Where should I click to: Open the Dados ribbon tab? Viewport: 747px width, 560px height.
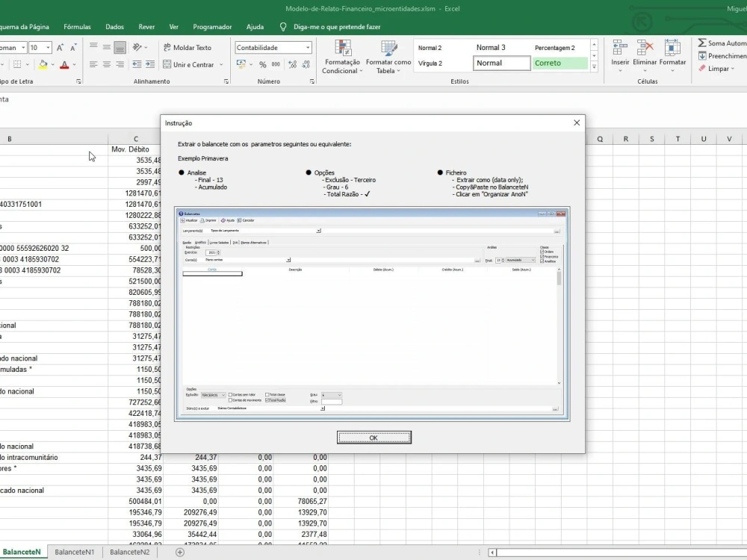point(114,27)
